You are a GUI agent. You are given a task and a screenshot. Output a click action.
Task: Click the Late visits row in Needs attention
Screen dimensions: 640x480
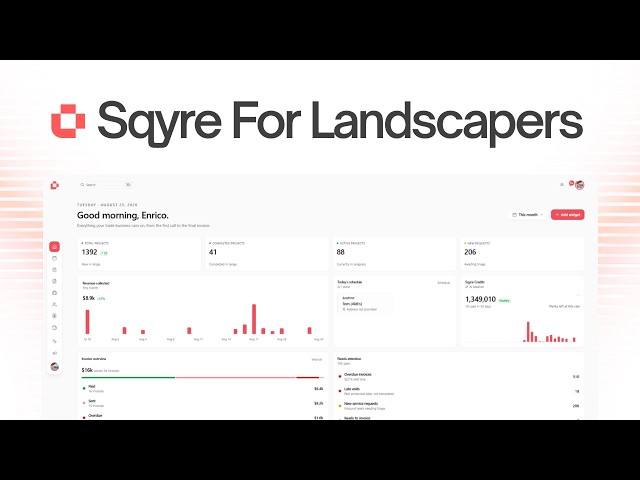click(459, 391)
